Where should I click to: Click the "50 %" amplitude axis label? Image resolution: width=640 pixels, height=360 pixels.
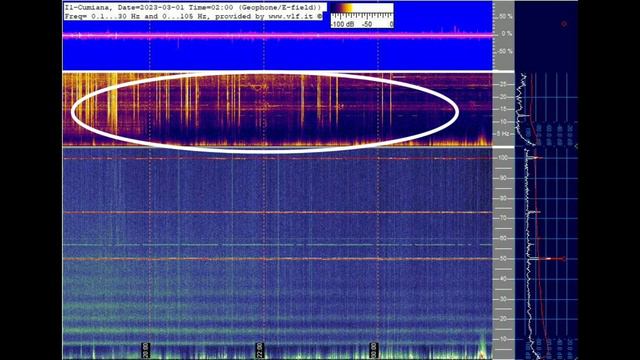[x=506, y=16]
